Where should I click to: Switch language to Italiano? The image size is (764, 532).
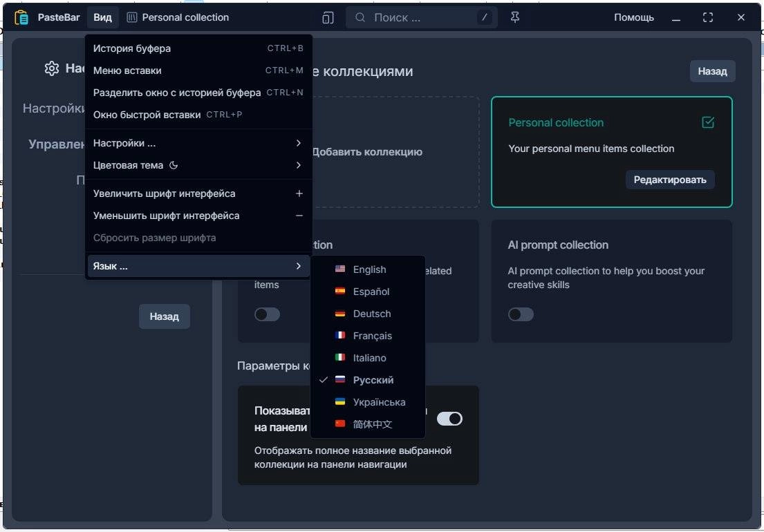tap(368, 358)
